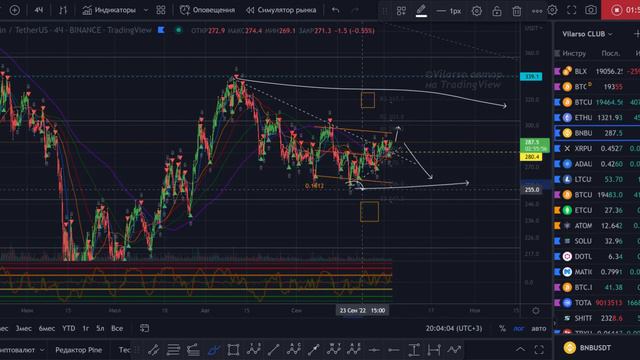Image resolution: width=640 pixels, height=360 pixels.
Task: Select the YTD time range
Action: click(69, 328)
